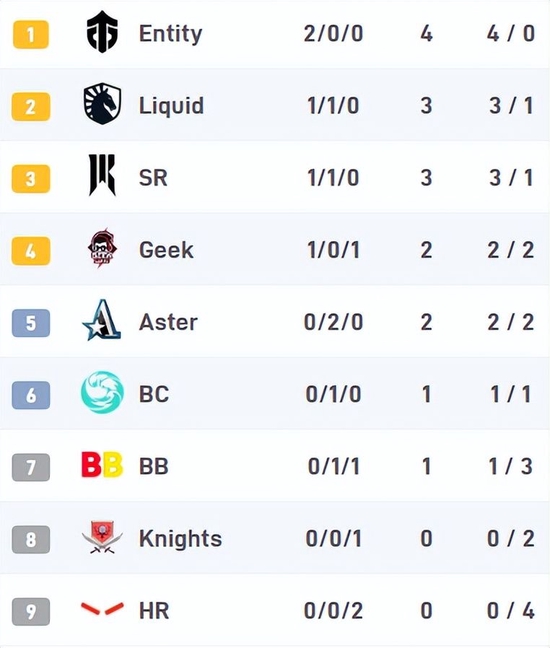Open the Entity team name link

(x=171, y=33)
